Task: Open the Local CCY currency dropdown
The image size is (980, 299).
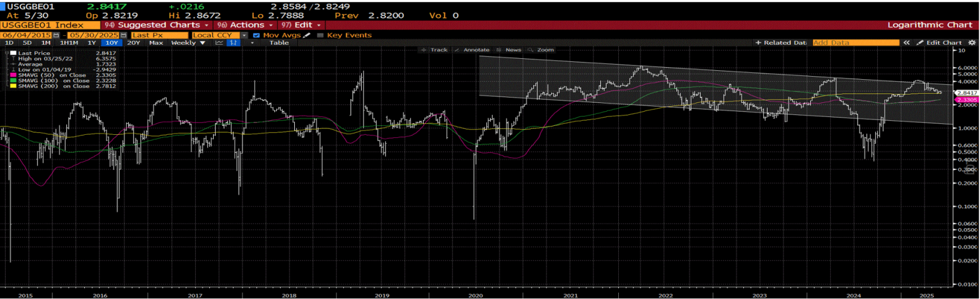Action: [220, 35]
